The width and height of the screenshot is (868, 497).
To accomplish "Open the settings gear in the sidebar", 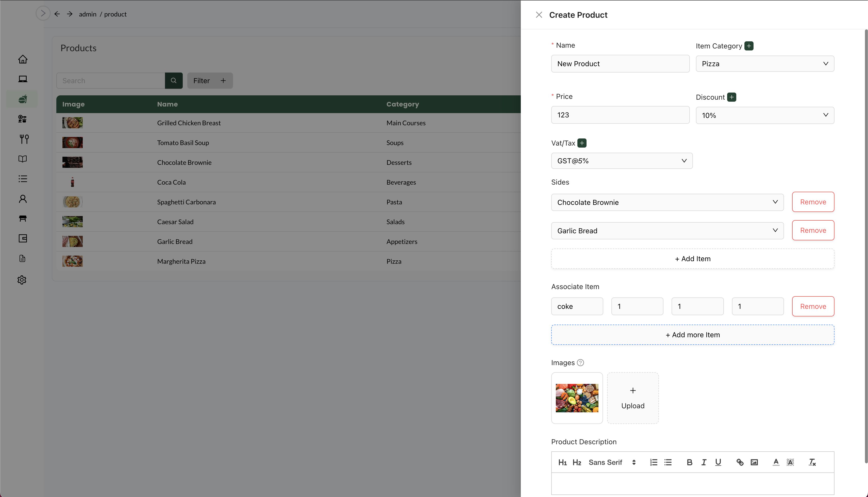I will pyautogui.click(x=22, y=279).
